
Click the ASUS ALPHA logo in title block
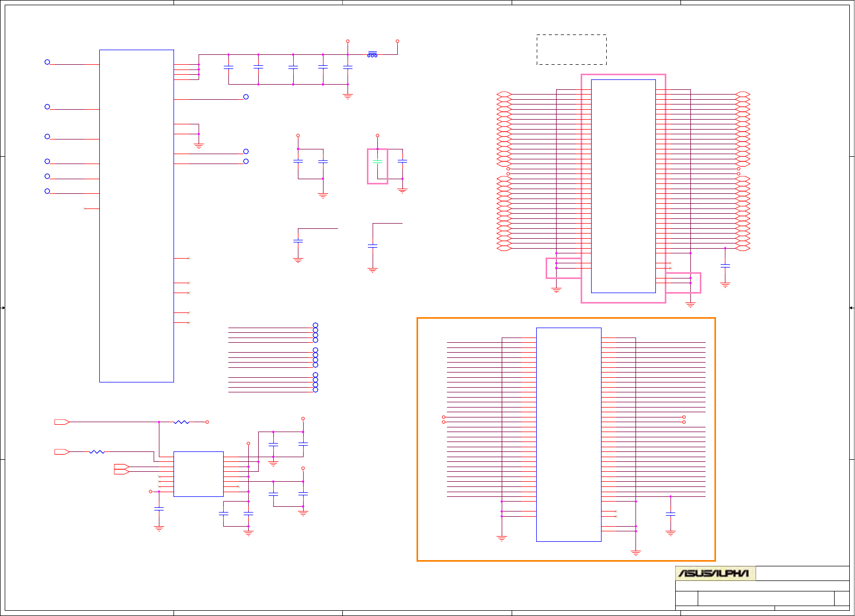pos(715,573)
